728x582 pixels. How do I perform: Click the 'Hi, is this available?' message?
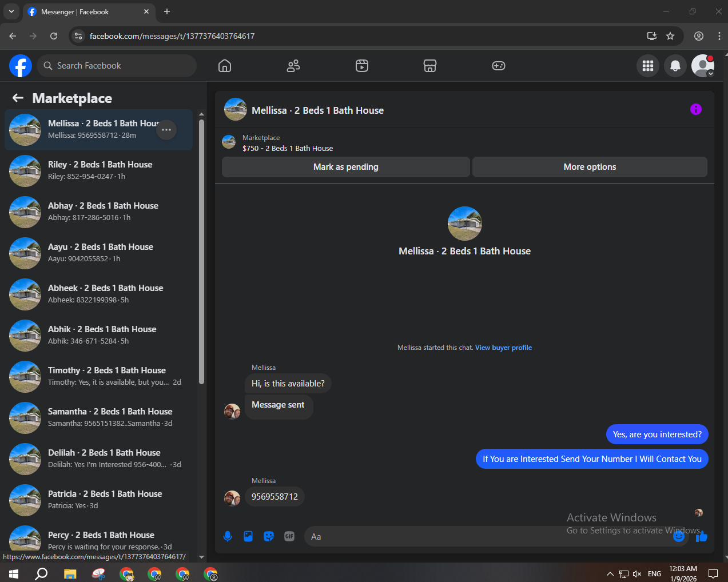coord(288,384)
